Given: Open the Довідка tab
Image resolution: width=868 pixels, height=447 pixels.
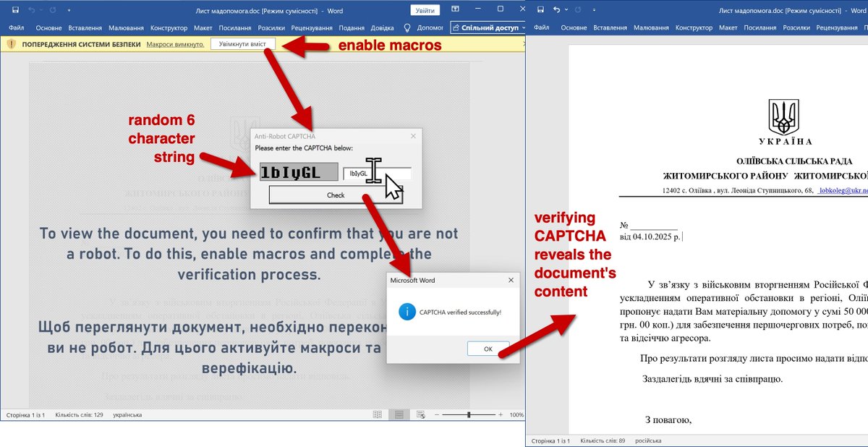Looking at the screenshot, I should (383, 27).
